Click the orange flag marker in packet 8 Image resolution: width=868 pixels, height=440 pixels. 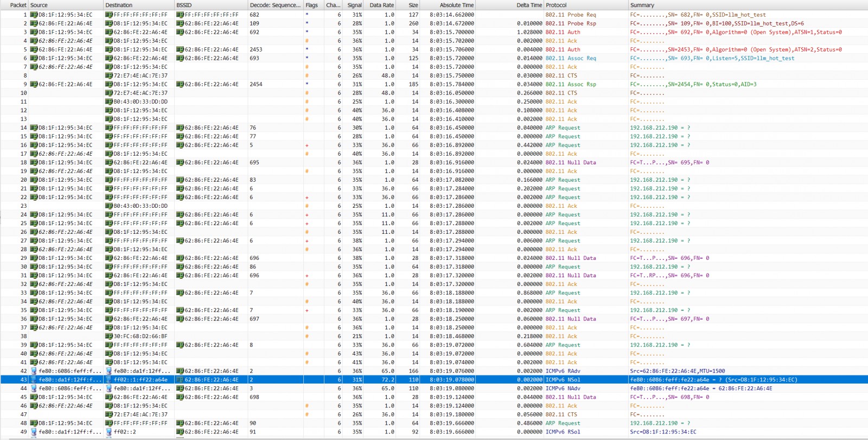coord(307,76)
